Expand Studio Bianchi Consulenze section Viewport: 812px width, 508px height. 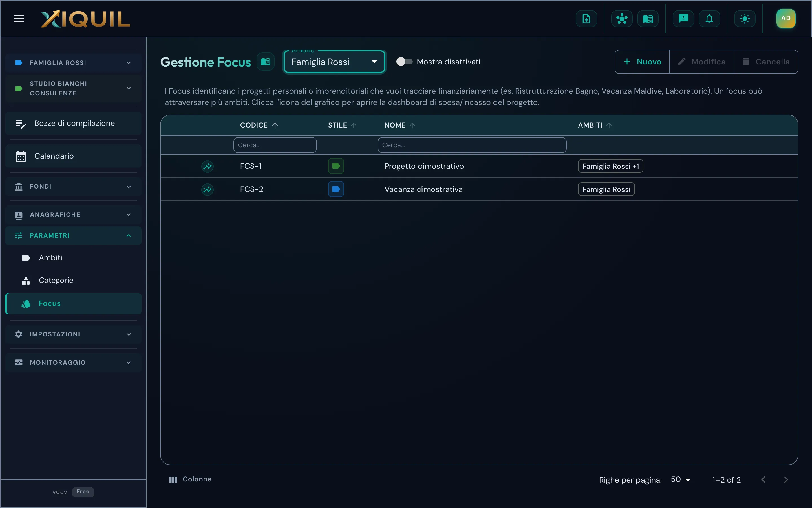tap(73, 88)
